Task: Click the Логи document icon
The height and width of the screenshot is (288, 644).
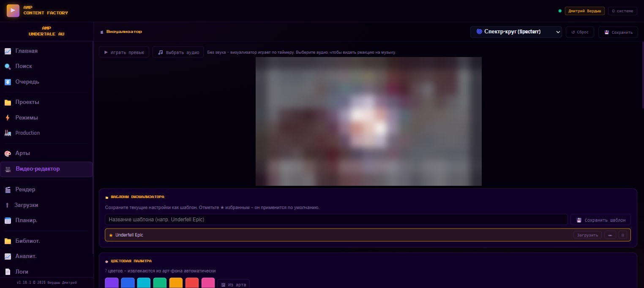Action: pyautogui.click(x=8, y=272)
